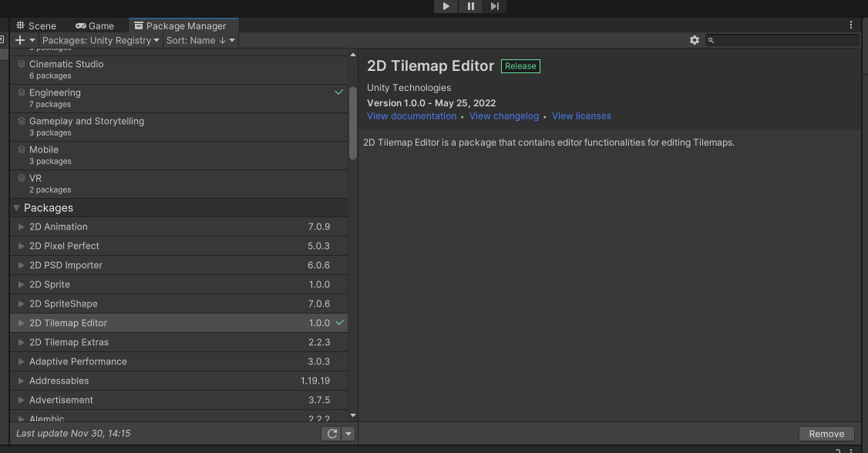This screenshot has height=453, width=868.
Task: Open Packages: Unity Registry dropdown
Action: coord(101,40)
